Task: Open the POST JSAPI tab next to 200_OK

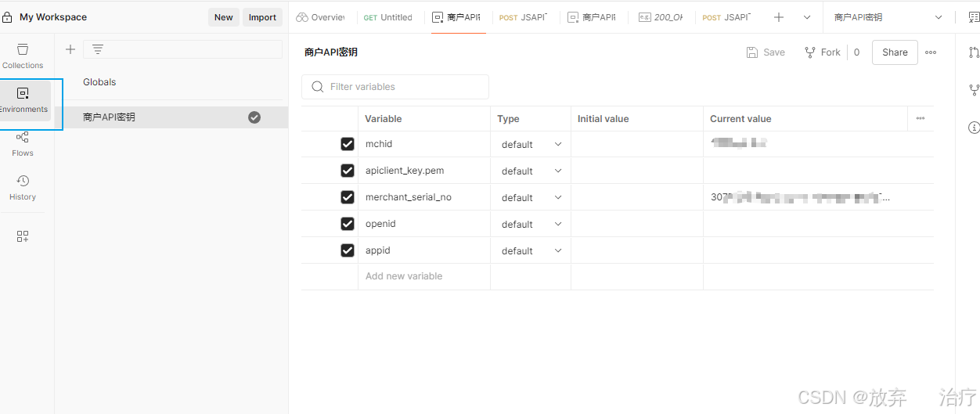Action: click(726, 17)
